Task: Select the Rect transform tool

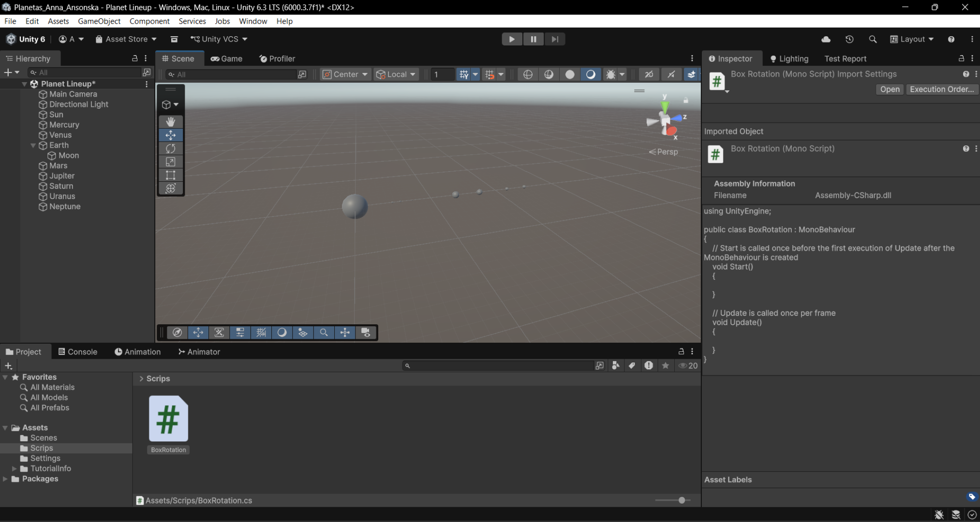Action: coord(170,175)
